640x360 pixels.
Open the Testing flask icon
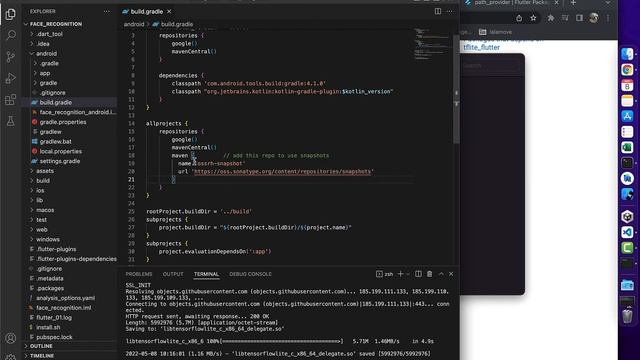click(11, 121)
